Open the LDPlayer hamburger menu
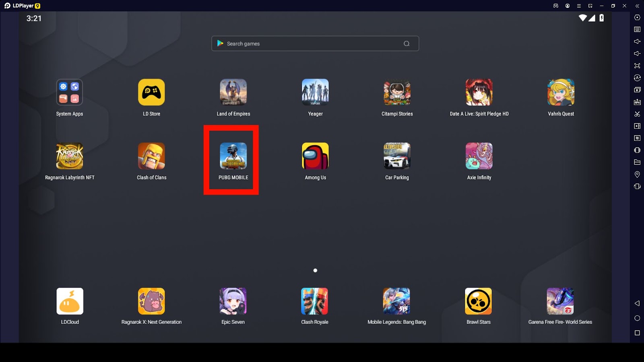The height and width of the screenshot is (362, 644). click(x=579, y=6)
